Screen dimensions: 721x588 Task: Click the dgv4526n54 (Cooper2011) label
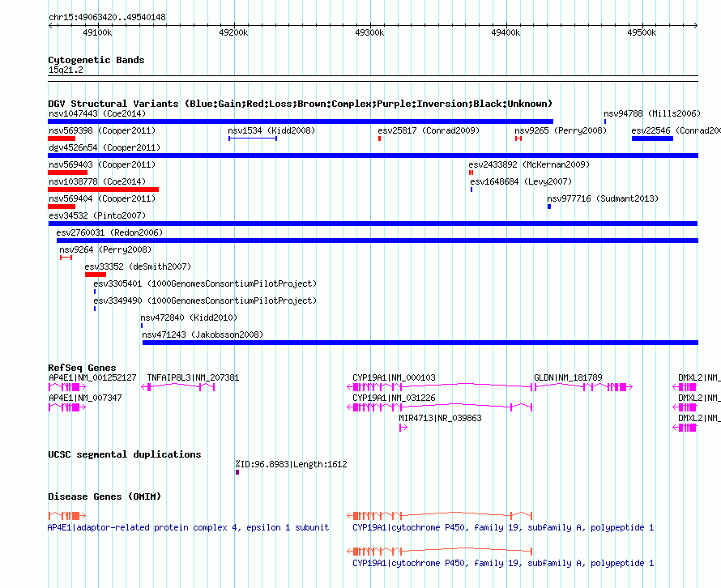tap(105, 147)
